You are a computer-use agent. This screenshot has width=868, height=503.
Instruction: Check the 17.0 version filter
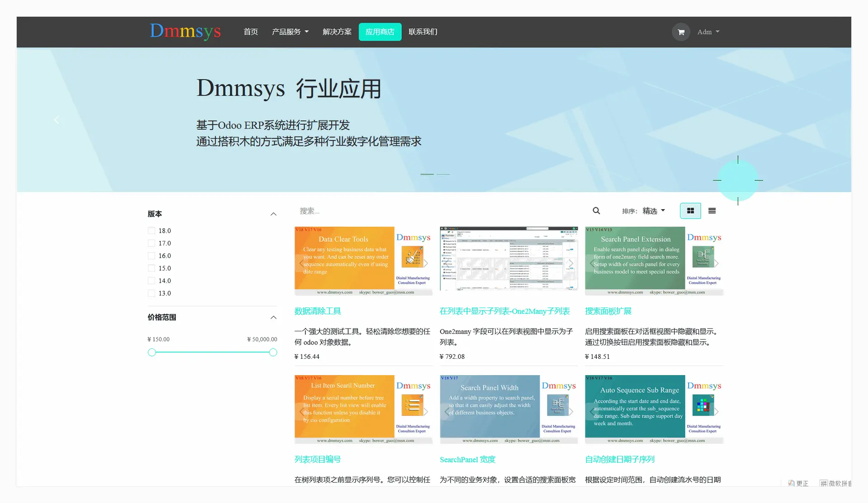(151, 244)
